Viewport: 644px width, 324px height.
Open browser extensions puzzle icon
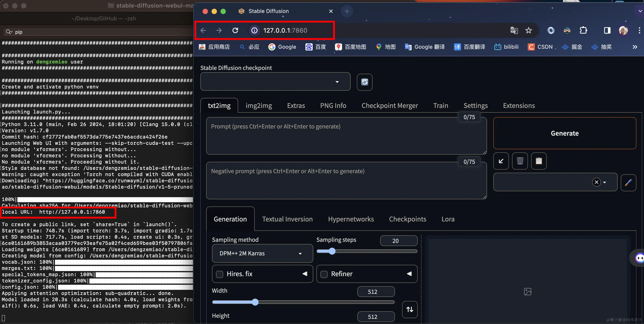coord(583,30)
